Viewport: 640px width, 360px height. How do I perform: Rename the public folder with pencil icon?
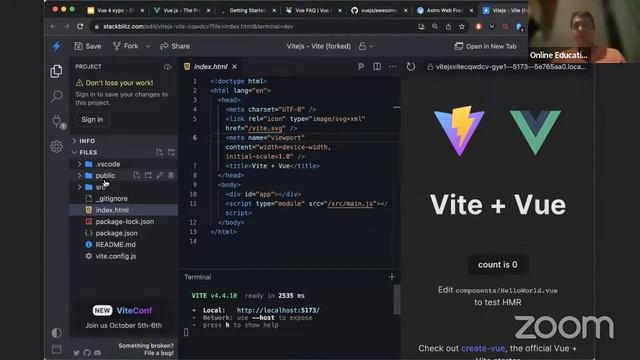click(x=160, y=176)
